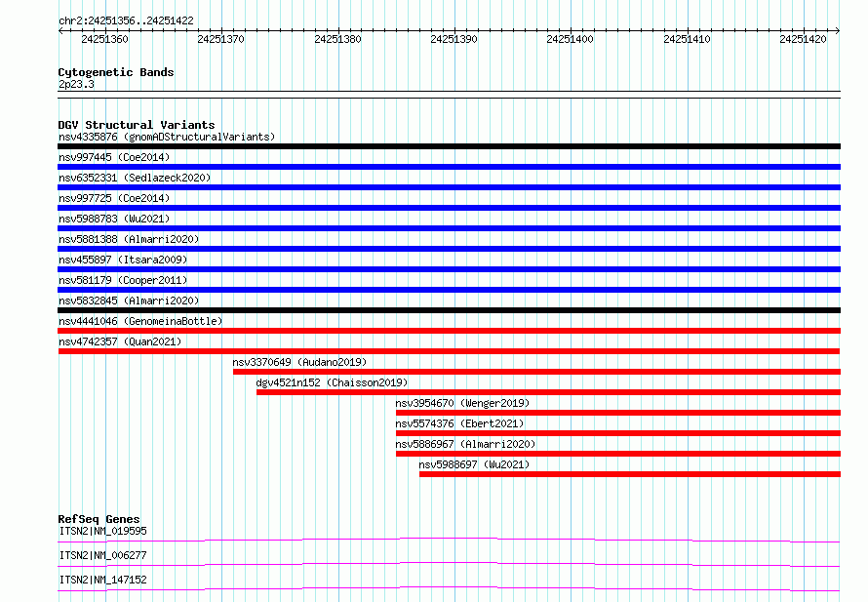Viewport: 868px width, 602px height.
Task: Click ruler coordinate 24251380
Action: click(x=337, y=39)
